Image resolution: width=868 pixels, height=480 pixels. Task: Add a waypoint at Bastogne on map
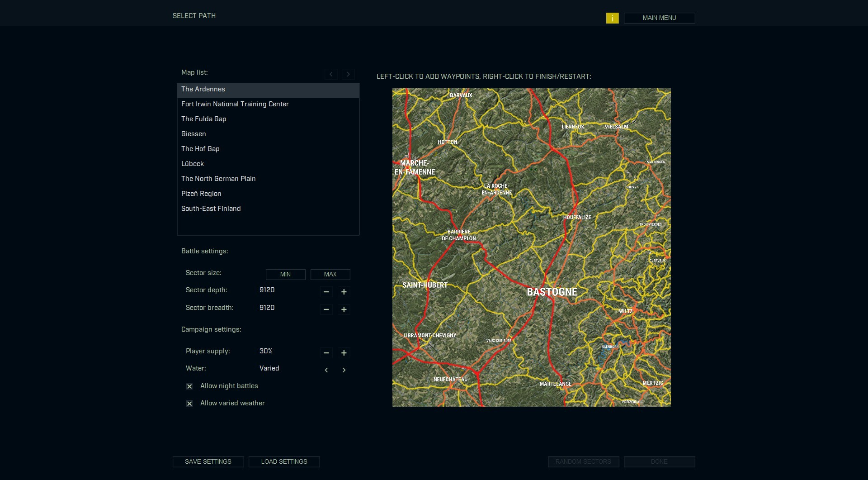pos(552,292)
